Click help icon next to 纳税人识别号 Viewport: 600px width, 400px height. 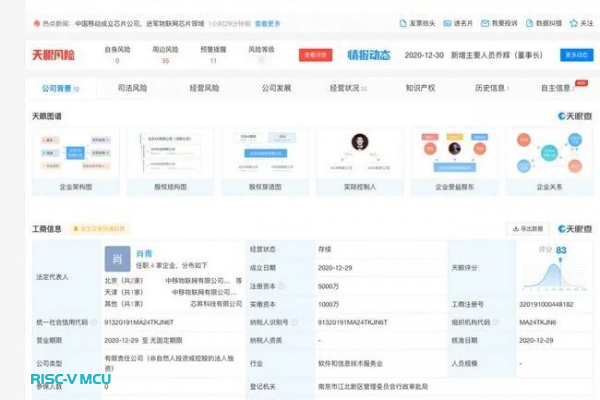(x=294, y=322)
